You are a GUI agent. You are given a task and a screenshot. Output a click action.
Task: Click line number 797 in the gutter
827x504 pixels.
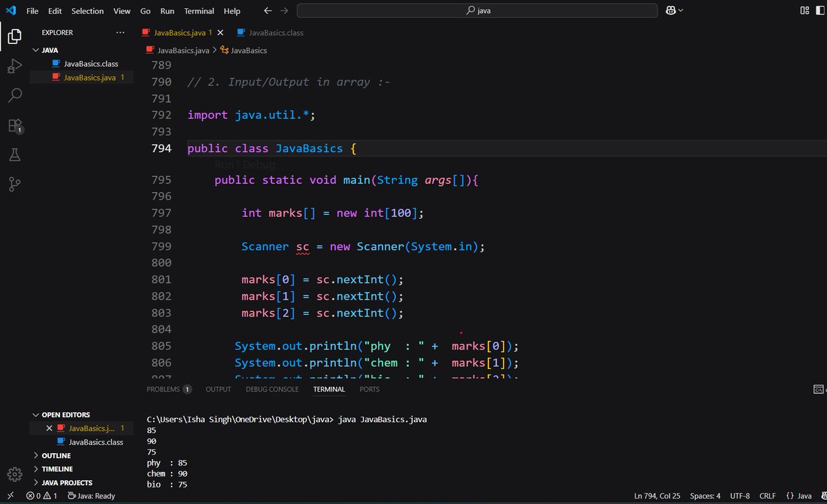coord(161,213)
